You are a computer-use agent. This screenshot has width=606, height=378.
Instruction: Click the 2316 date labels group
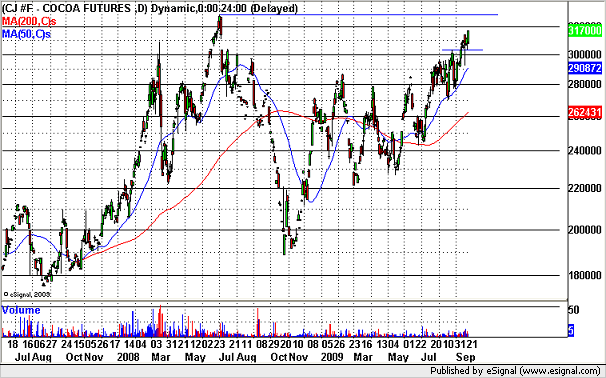(x=361, y=344)
